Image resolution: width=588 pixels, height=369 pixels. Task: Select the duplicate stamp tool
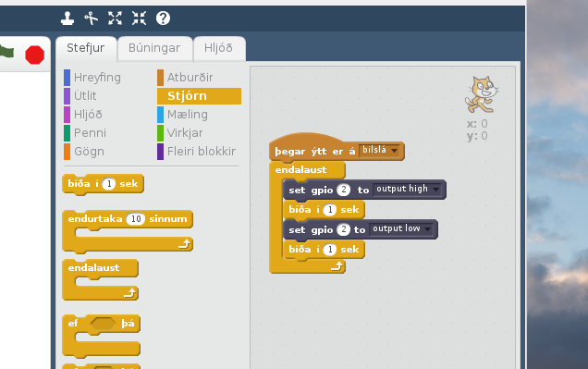coord(67,18)
